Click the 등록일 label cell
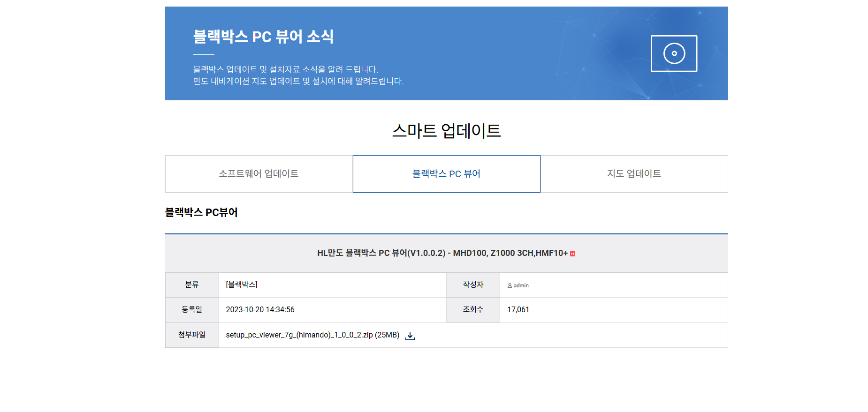Screen dimensions: 868x412 [192, 310]
